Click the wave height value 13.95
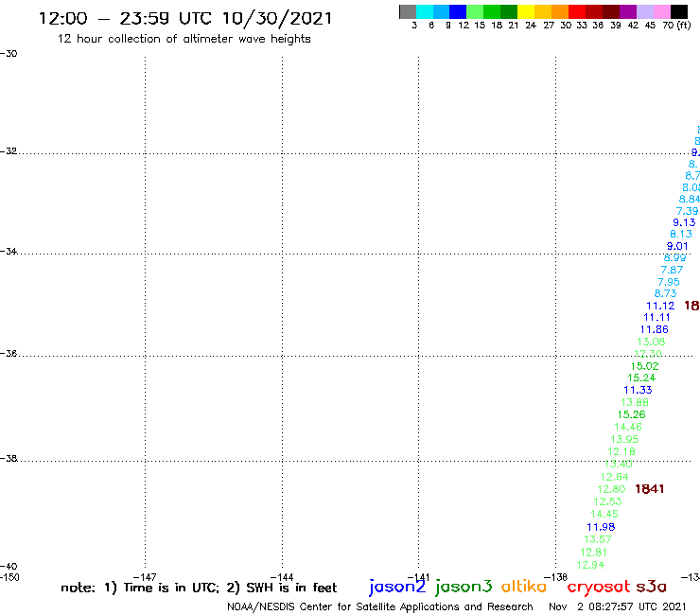 (x=624, y=439)
